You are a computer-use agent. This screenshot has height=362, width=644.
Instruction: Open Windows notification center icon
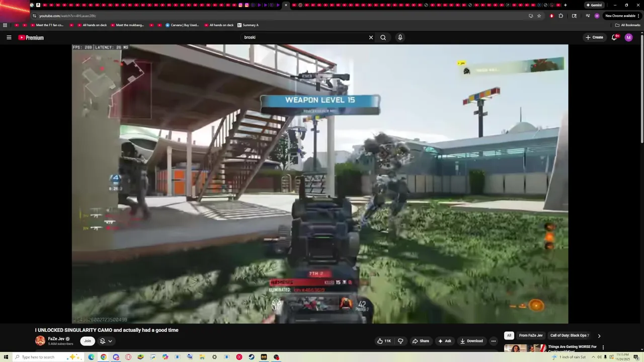pyautogui.click(x=636, y=357)
